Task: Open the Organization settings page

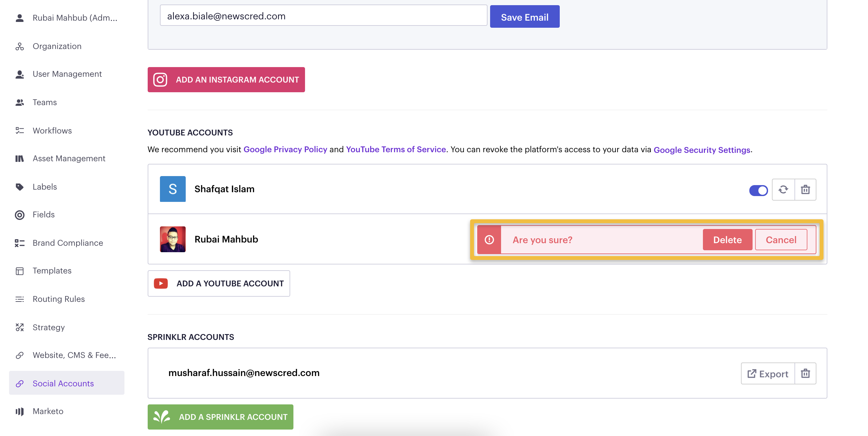Action: [67, 46]
